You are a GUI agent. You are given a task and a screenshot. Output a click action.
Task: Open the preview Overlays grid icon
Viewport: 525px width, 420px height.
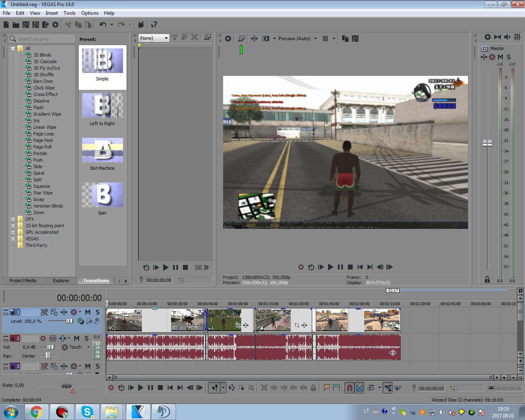pos(325,39)
